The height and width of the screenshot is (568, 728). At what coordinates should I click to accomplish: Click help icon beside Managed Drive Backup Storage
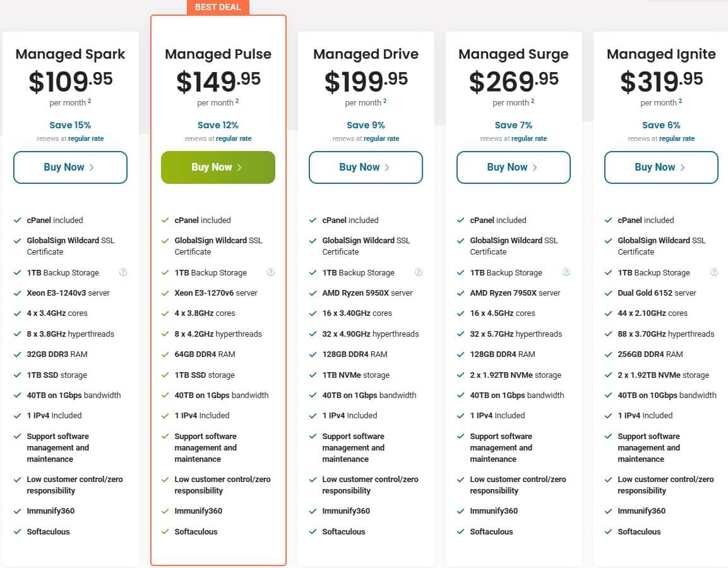pos(419,272)
